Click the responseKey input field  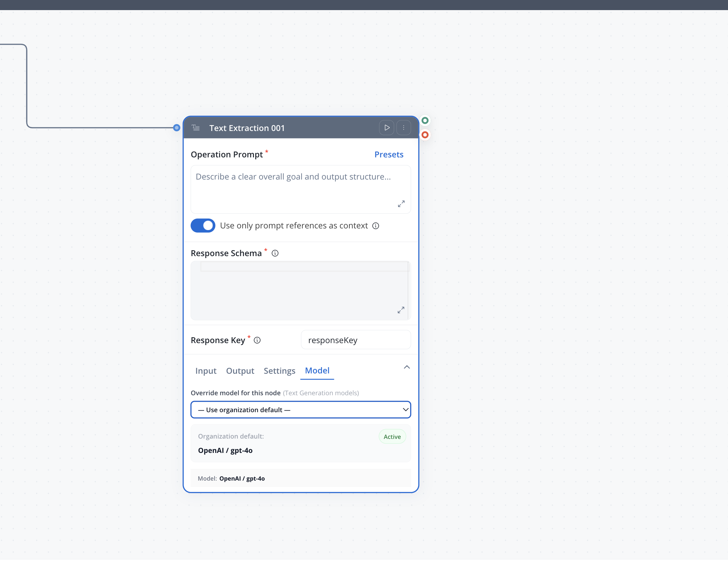[355, 340]
